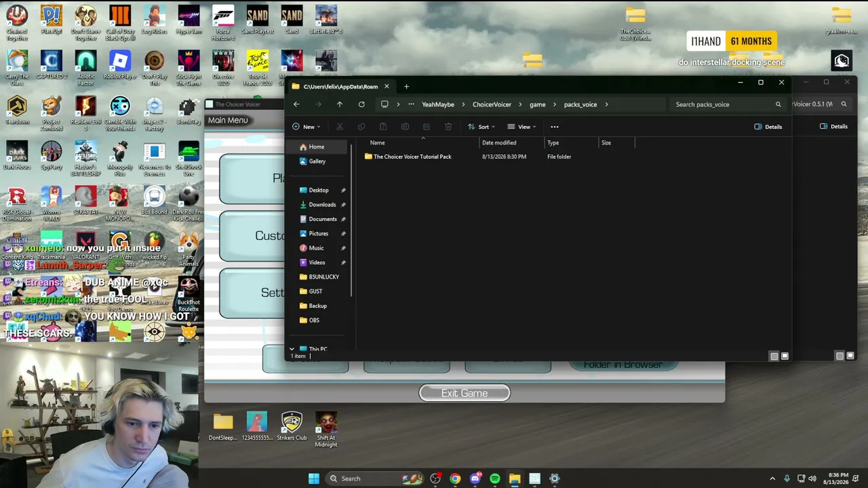Select the Monopoly Plus desktop icon
Image resolution: width=868 pixels, height=488 pixels.
click(x=120, y=157)
